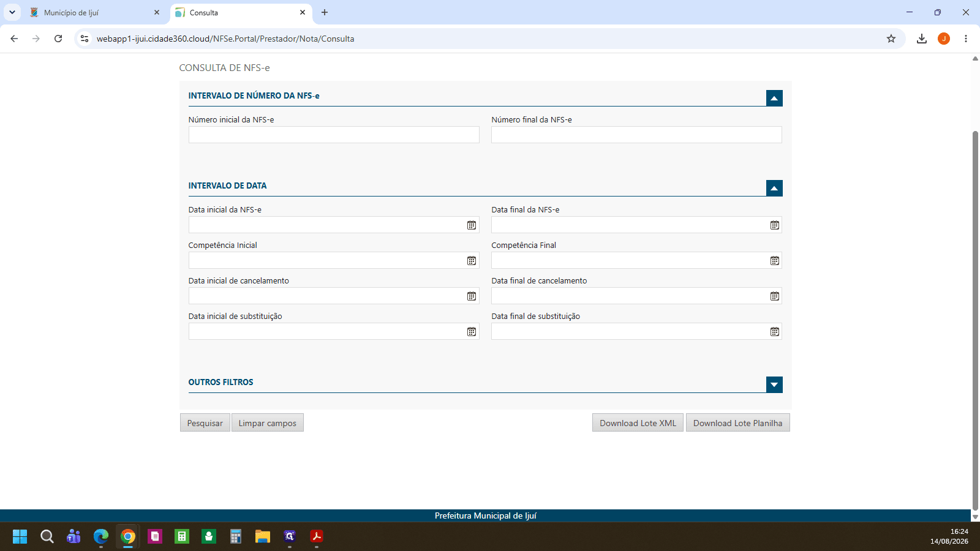Select the Consulta browser tab
This screenshot has width=980, height=551.
241,12
